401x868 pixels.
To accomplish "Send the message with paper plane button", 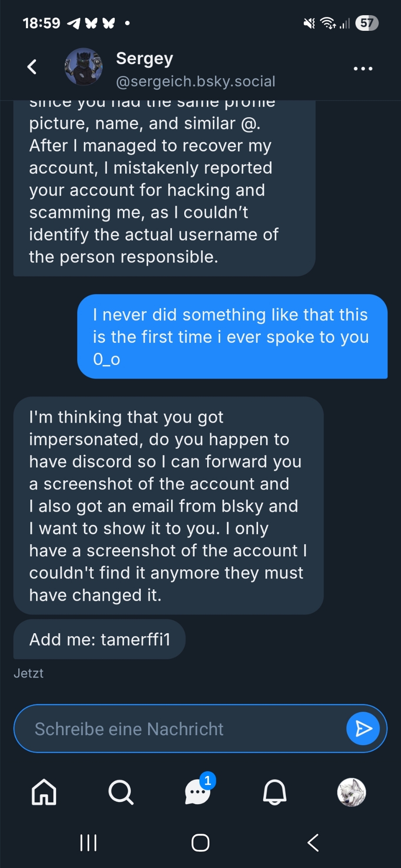I will (363, 729).
